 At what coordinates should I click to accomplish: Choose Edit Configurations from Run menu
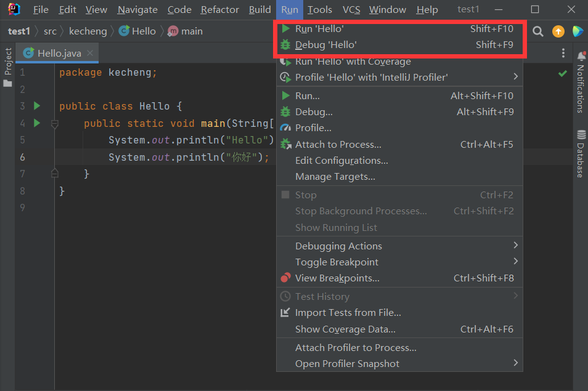point(341,160)
